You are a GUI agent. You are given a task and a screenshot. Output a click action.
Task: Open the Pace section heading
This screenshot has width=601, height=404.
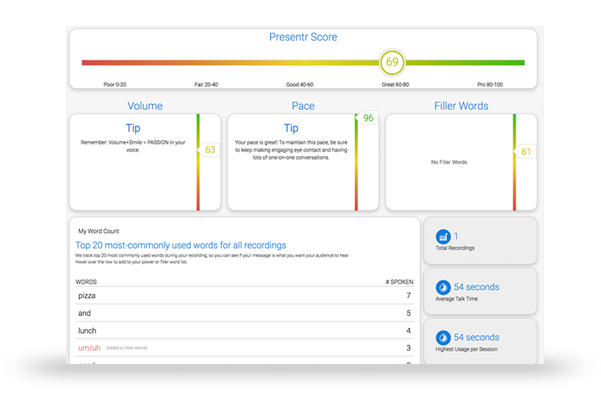coord(302,105)
